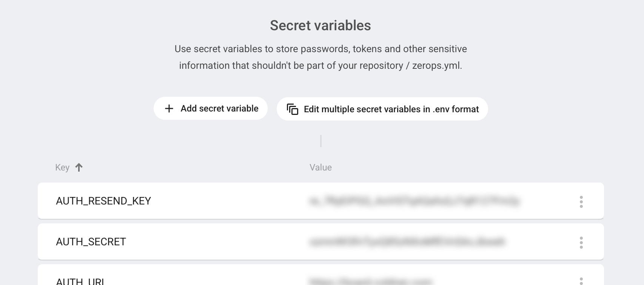The height and width of the screenshot is (285, 644).
Task: Select the AUTH_RESEND_KEY key name
Action: click(103, 201)
